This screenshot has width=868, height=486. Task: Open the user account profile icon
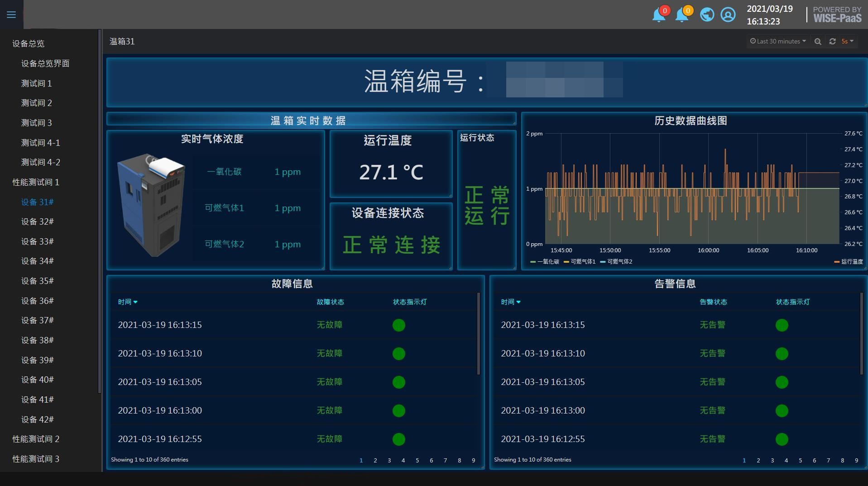coord(728,15)
